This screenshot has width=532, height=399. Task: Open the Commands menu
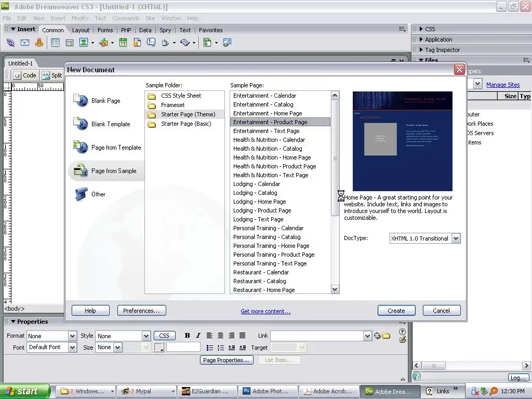pos(126,18)
